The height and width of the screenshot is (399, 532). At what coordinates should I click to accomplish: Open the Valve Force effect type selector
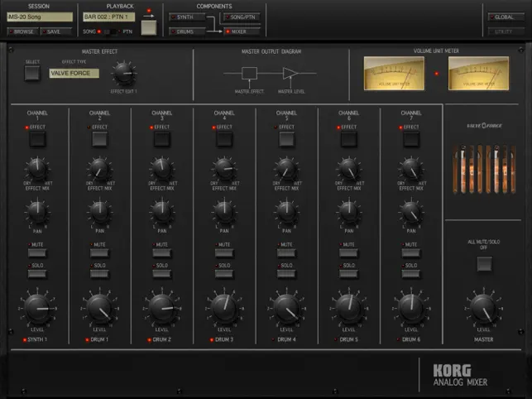[x=74, y=73]
